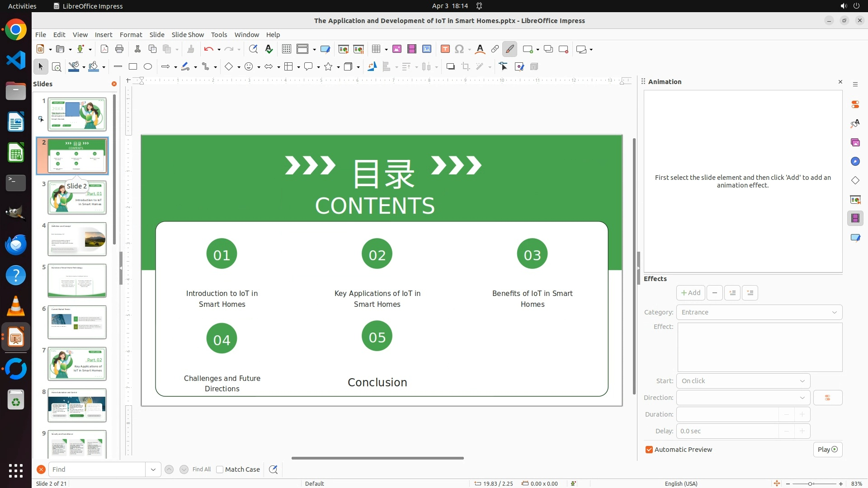Image resolution: width=868 pixels, height=488 pixels.
Task: Open the Slide Show menu
Action: pyautogui.click(x=188, y=35)
